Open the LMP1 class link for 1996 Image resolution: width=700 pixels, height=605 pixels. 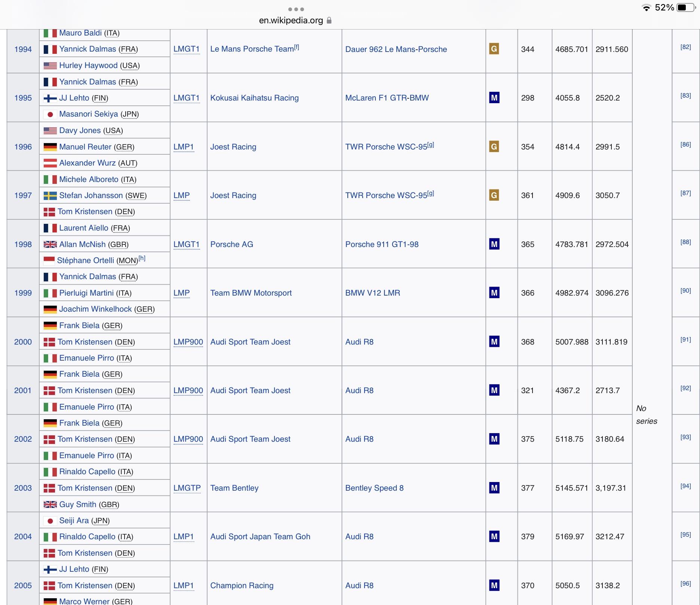point(184,147)
